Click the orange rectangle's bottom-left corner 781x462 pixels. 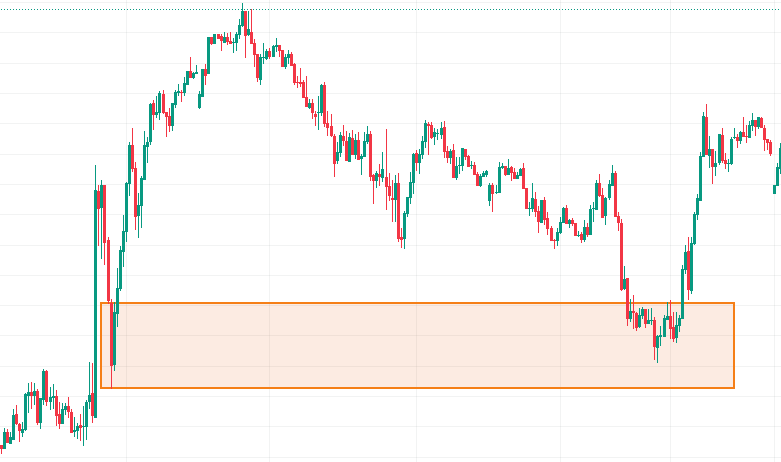pyautogui.click(x=101, y=388)
